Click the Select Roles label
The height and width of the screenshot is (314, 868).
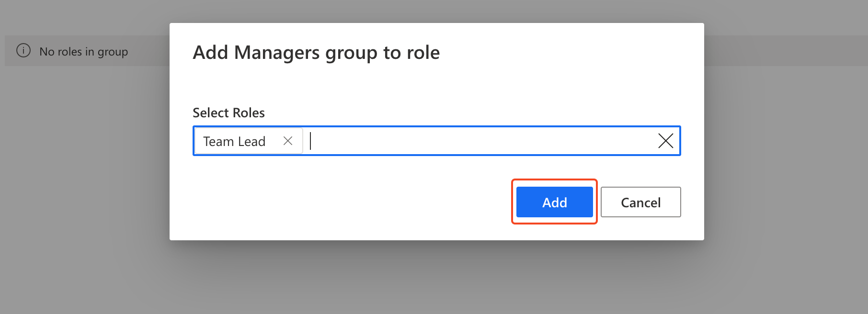(x=228, y=112)
